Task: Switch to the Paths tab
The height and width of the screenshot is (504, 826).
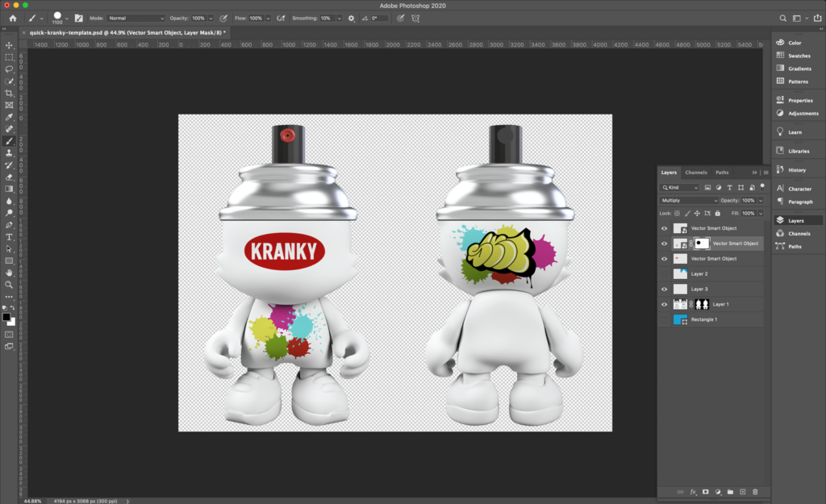Action: (x=722, y=173)
